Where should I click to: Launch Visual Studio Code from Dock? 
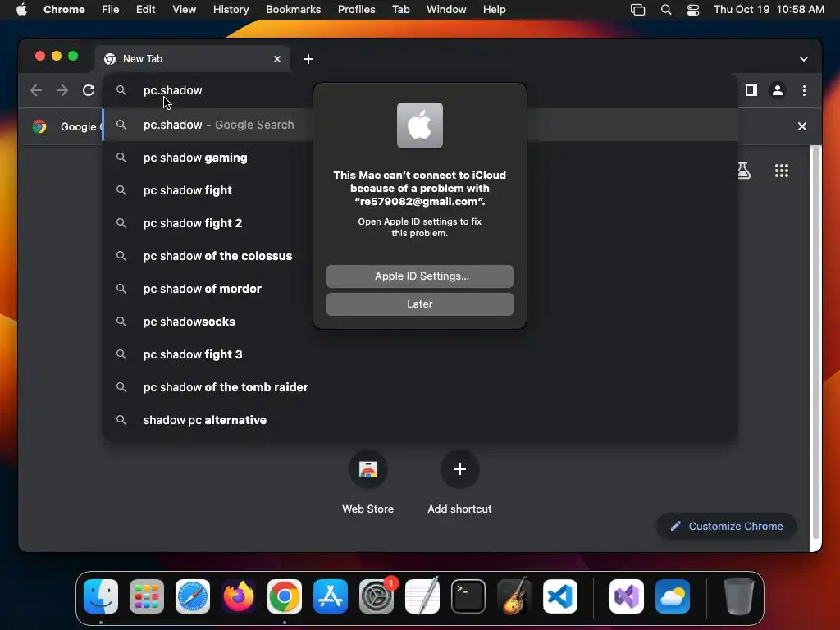[x=559, y=596]
